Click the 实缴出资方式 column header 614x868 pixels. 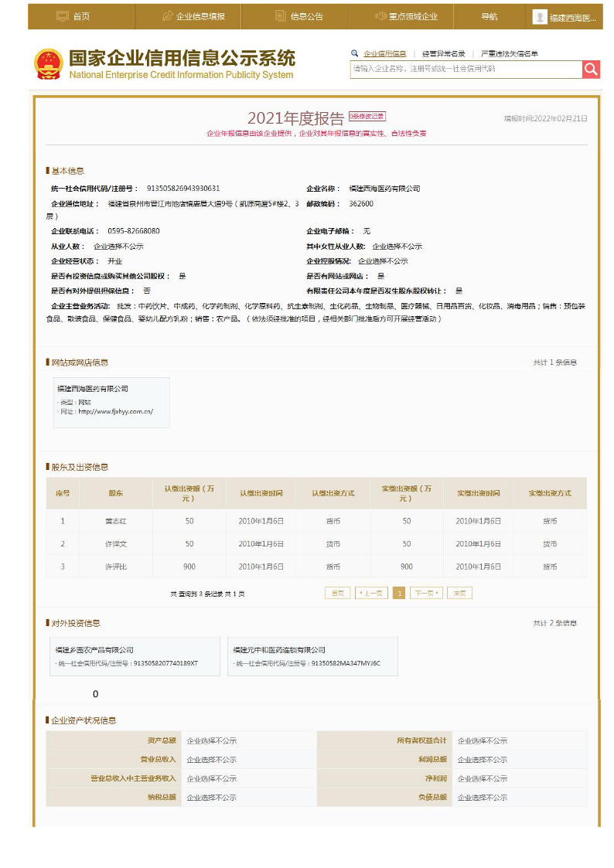pyautogui.click(x=550, y=493)
